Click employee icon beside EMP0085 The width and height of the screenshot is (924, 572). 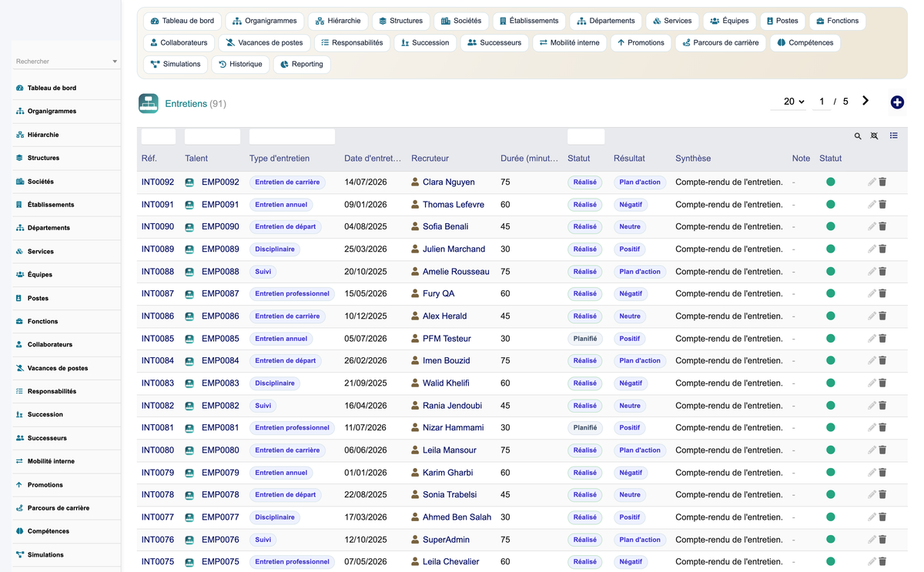point(189,339)
